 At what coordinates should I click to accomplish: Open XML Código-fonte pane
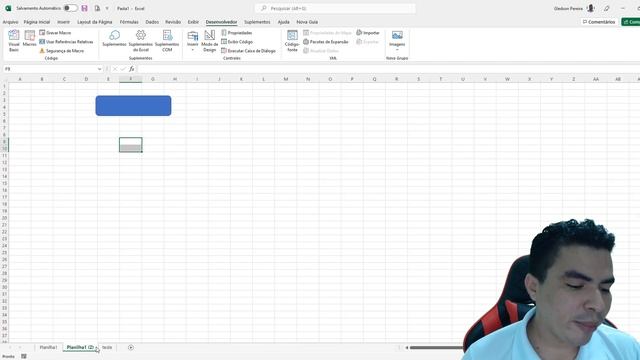pos(292,41)
